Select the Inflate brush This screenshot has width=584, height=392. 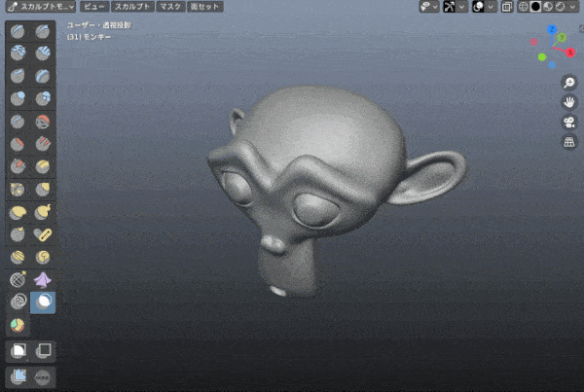(18, 98)
